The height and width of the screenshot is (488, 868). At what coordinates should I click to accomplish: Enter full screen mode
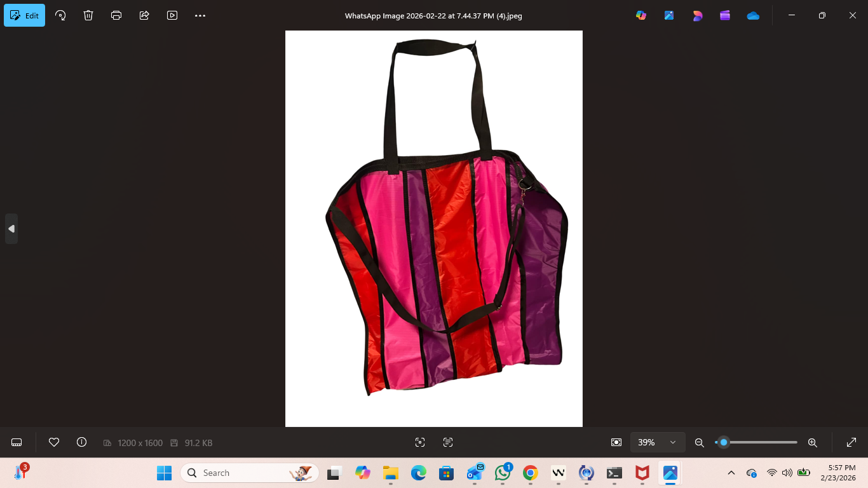[851, 442]
